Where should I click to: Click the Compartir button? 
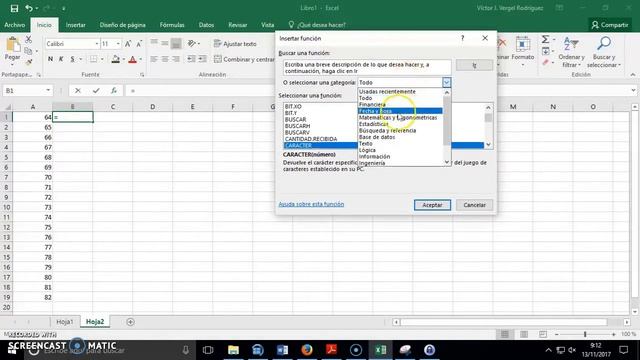click(x=610, y=25)
